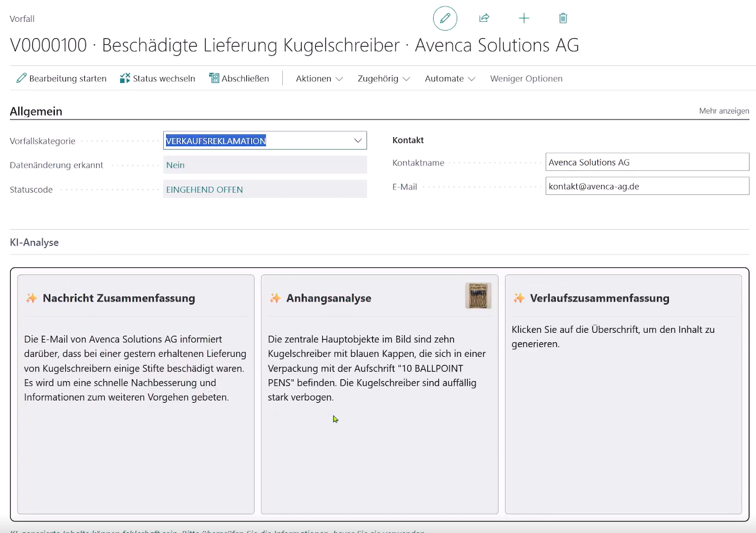Click the sparkle icon on Verlaufszusammenfassung
This screenshot has height=533, width=756.
pos(519,298)
